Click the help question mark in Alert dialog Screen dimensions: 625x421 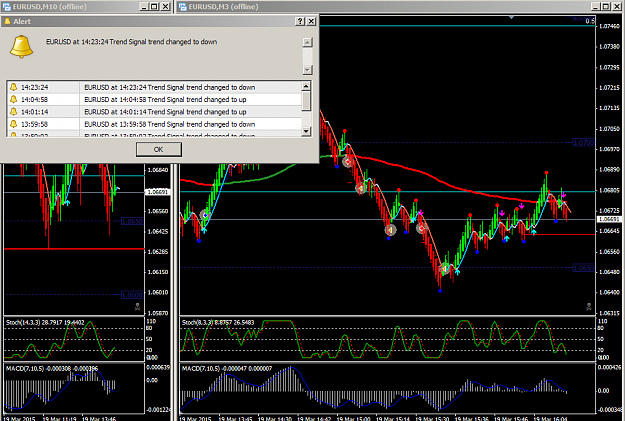[x=300, y=22]
